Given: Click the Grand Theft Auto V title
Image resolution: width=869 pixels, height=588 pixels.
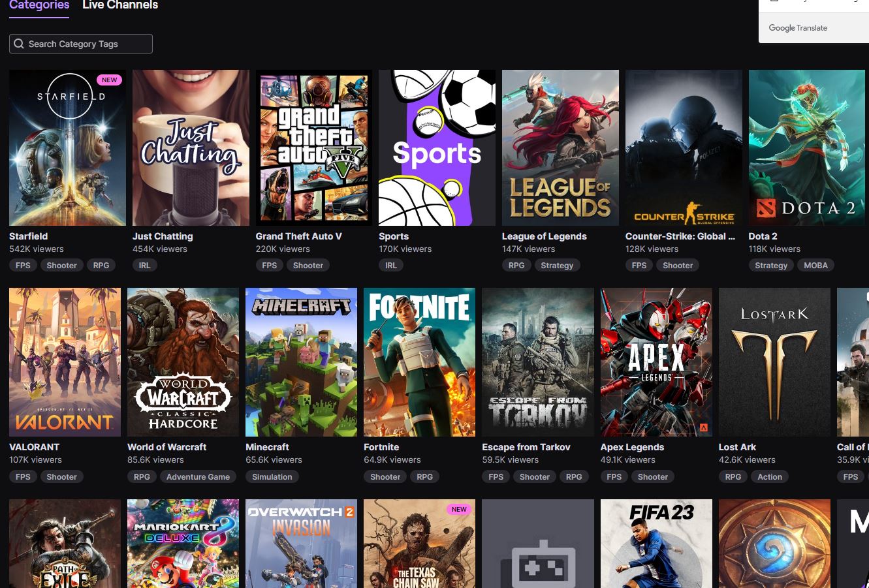Looking at the screenshot, I should click(x=299, y=236).
